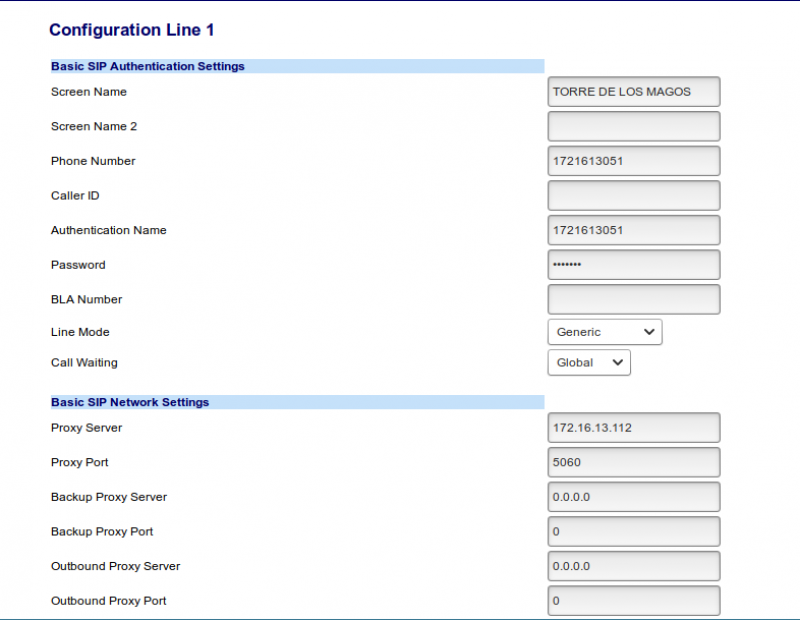Click the Basic SIP Authentication Settings header
Screen dimensions: 800x620
point(148,66)
